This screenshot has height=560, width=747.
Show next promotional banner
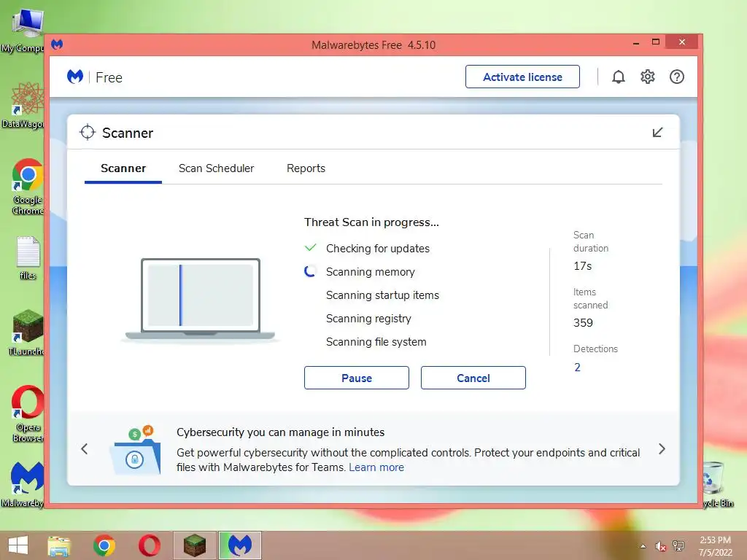click(662, 449)
